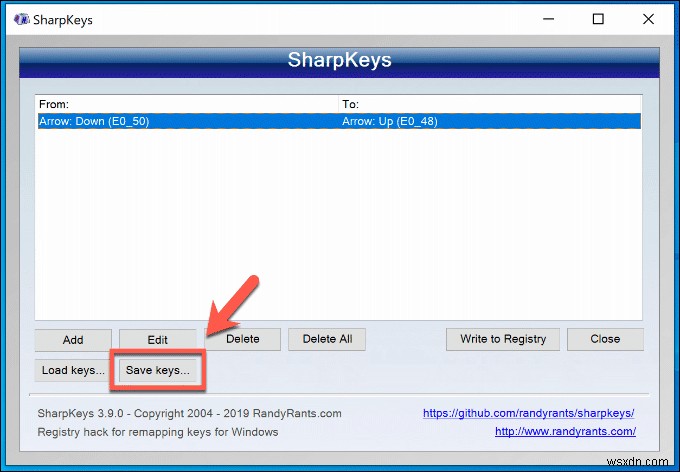Screen dimensions: 680x472
Task: Open the Edit mapping button
Action: pyautogui.click(x=157, y=339)
